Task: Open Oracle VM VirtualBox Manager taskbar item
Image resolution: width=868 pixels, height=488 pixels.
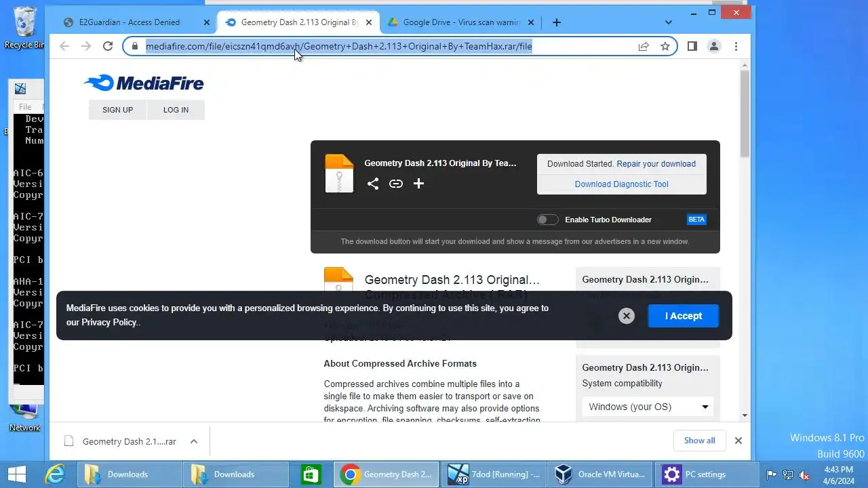Action: tap(601, 474)
